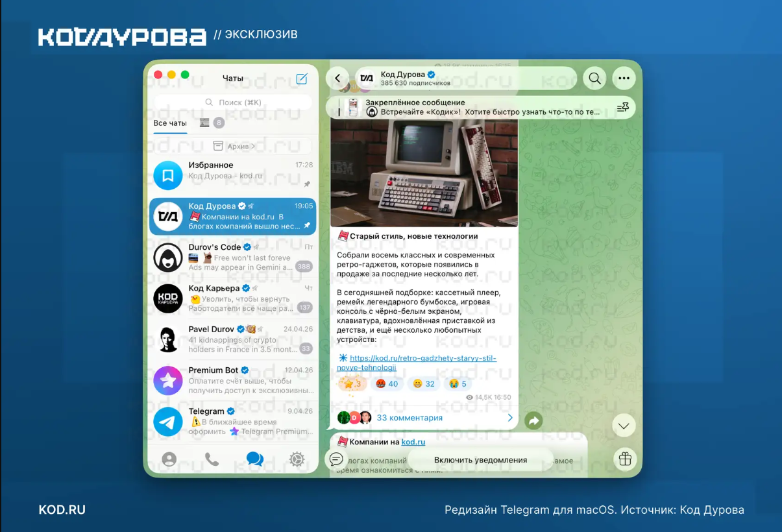
Task: Open the Закреплённое сообщение pinned bar
Action: point(480,107)
